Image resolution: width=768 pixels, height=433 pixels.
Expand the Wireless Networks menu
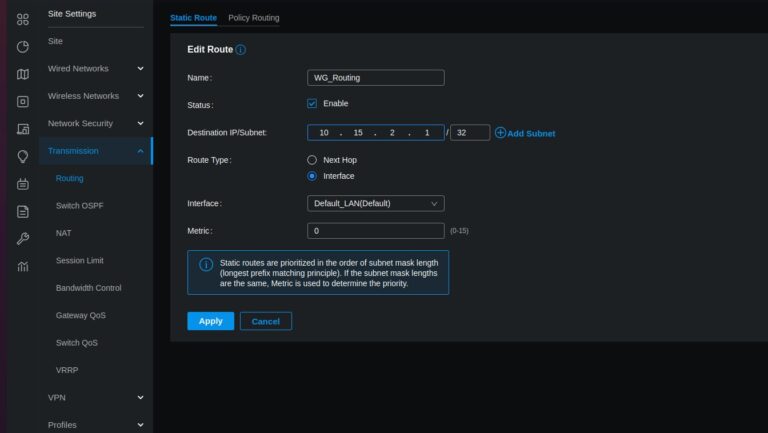(x=96, y=96)
